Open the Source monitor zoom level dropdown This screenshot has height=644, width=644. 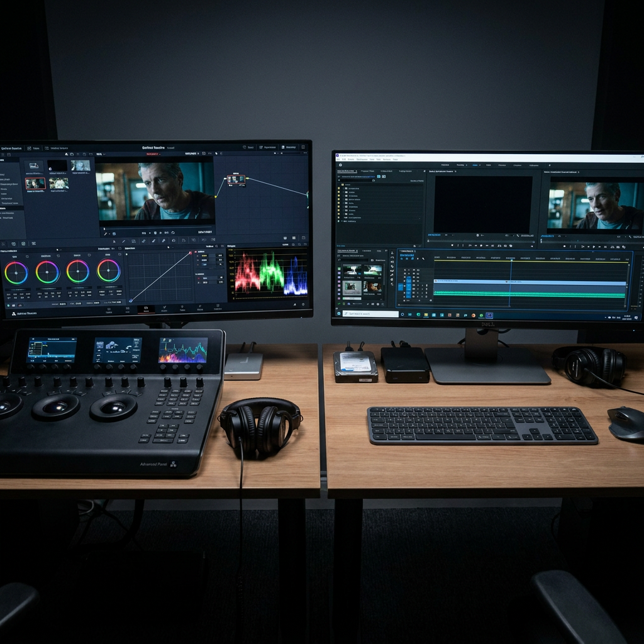tap(450, 235)
